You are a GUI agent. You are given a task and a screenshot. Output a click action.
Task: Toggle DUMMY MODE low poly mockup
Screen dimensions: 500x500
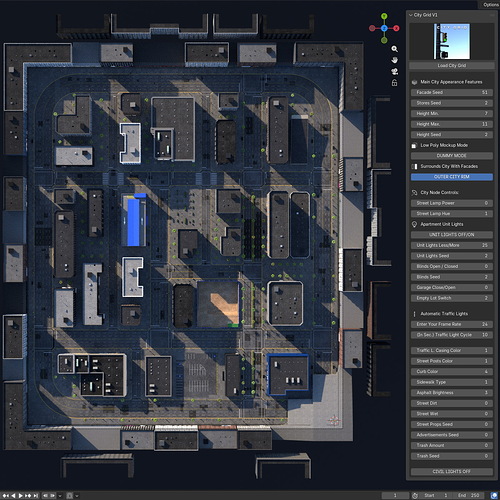(452, 156)
